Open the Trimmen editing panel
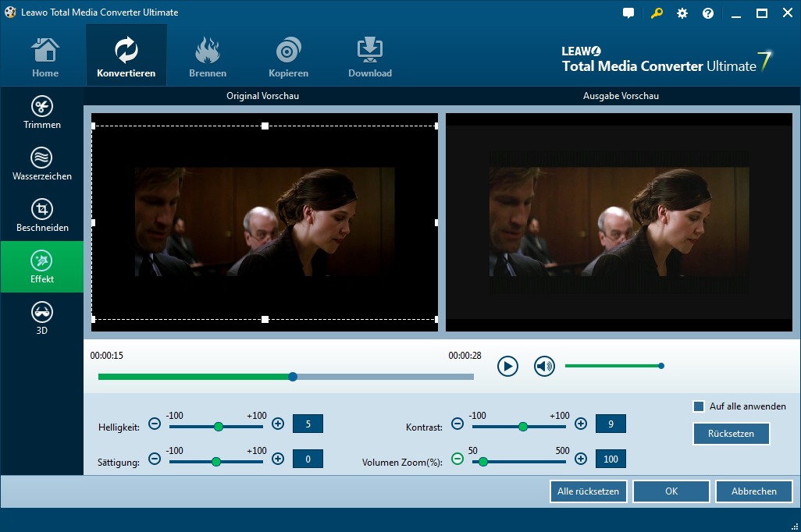Image resolution: width=801 pixels, height=532 pixels. click(x=42, y=113)
